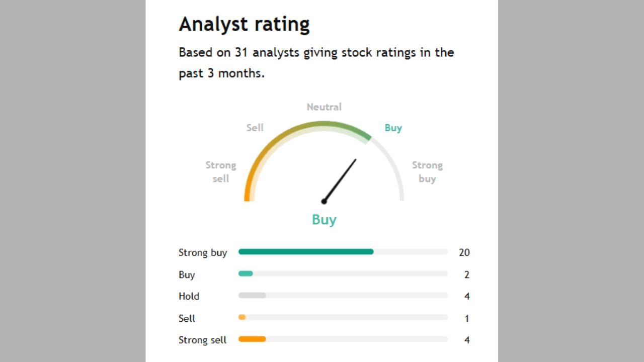The height and width of the screenshot is (362, 644).
Task: Click the Neutral gauge label
Action: (x=324, y=107)
